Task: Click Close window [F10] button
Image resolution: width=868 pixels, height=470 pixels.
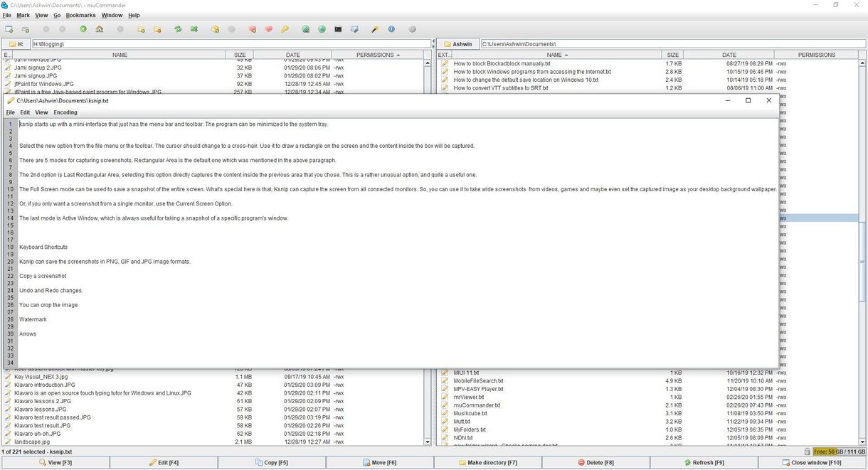Action: click(x=813, y=463)
